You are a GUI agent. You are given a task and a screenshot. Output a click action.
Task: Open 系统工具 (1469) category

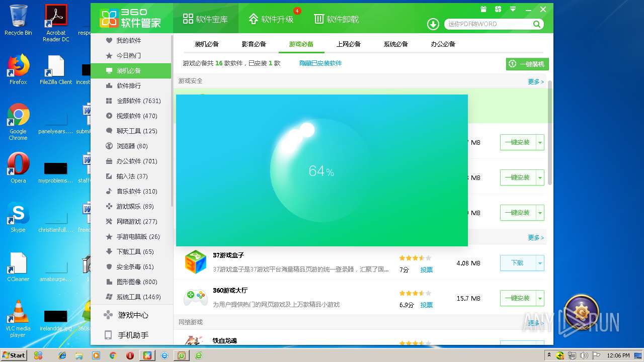[x=131, y=297]
